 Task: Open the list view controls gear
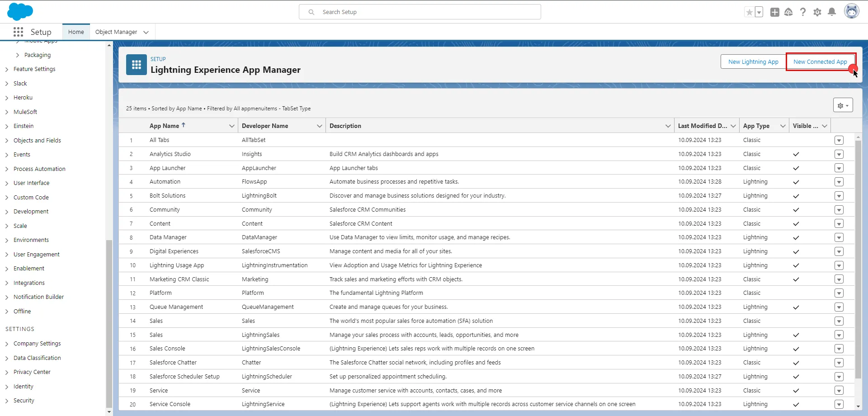click(x=843, y=105)
